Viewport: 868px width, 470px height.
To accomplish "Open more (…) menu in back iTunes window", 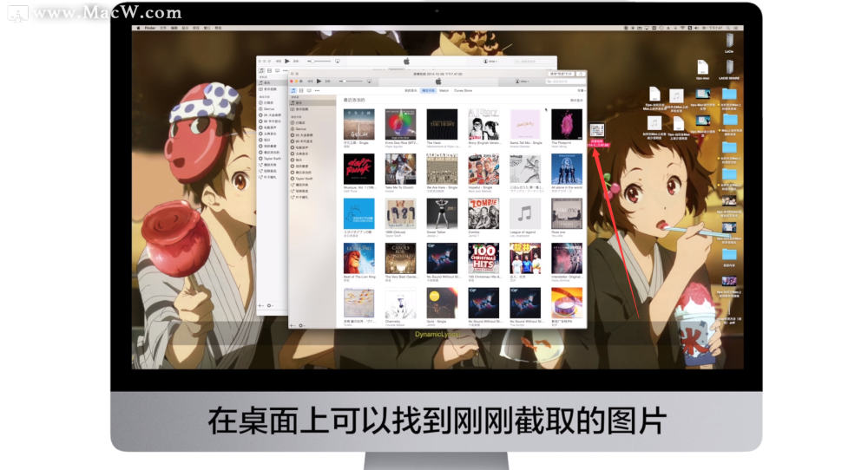I will pos(285,71).
